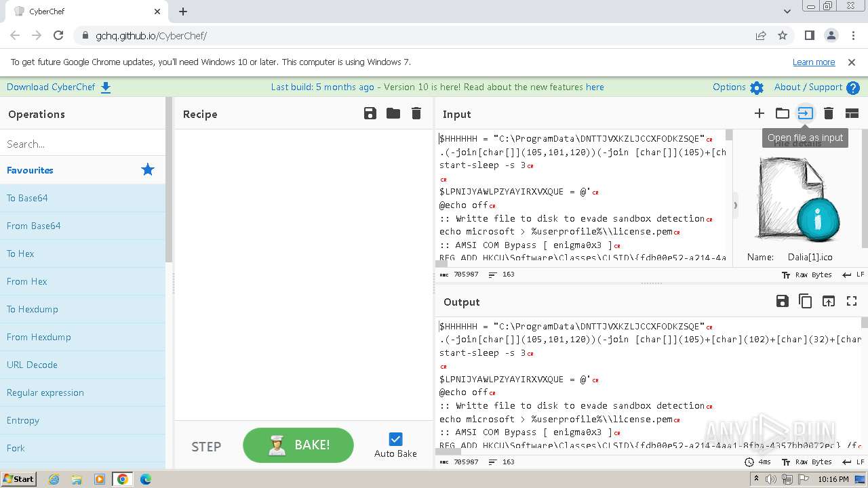Click in the operations Search box
This screenshot has width=868, height=488.
click(83, 144)
